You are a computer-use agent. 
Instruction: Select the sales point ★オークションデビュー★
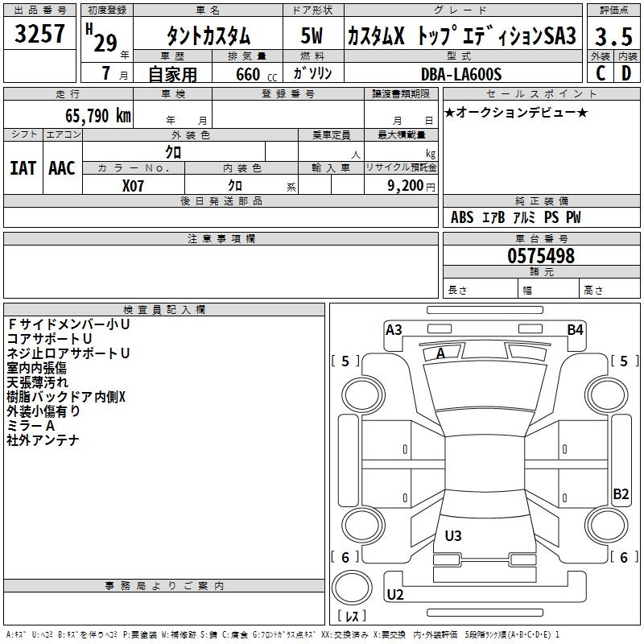[x=516, y=112]
